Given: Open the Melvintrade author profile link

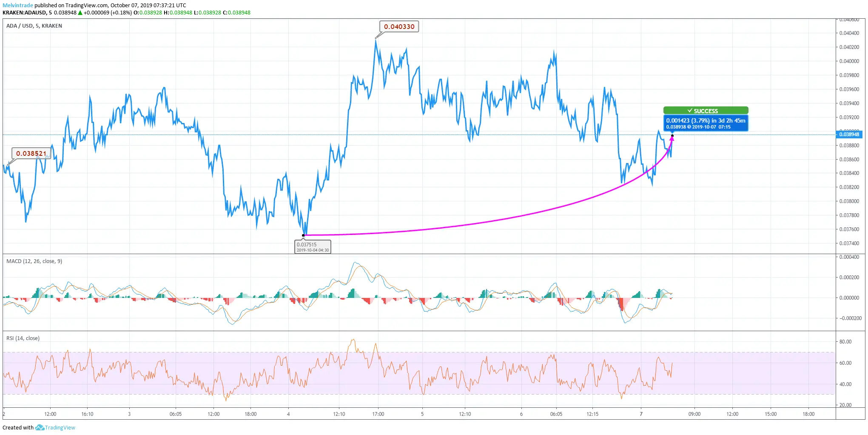Looking at the screenshot, I should [x=17, y=5].
